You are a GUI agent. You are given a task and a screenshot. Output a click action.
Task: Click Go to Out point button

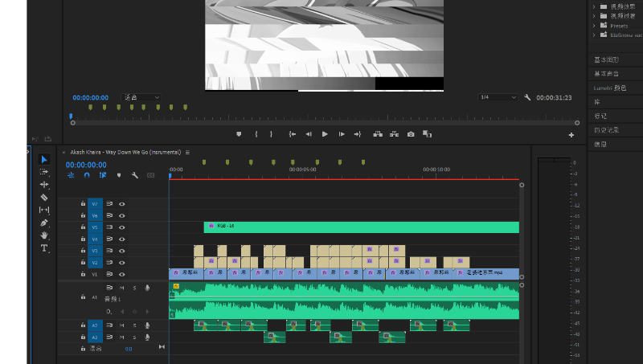pyautogui.click(x=358, y=134)
